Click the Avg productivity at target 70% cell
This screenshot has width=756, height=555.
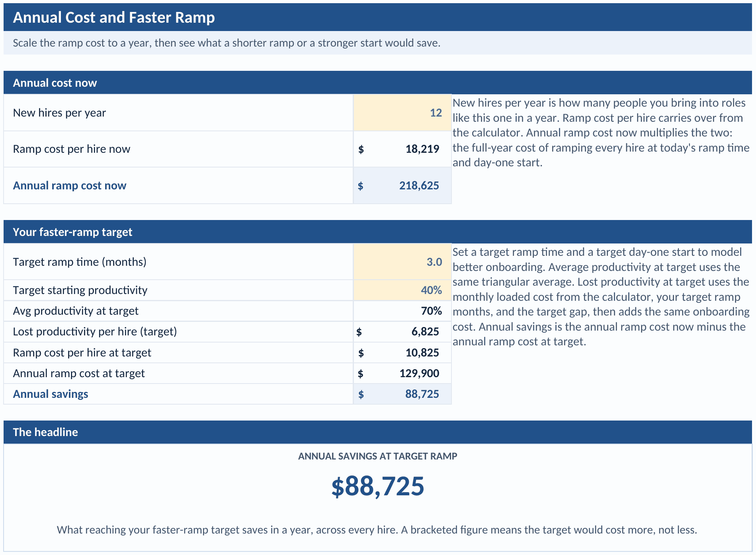402,311
